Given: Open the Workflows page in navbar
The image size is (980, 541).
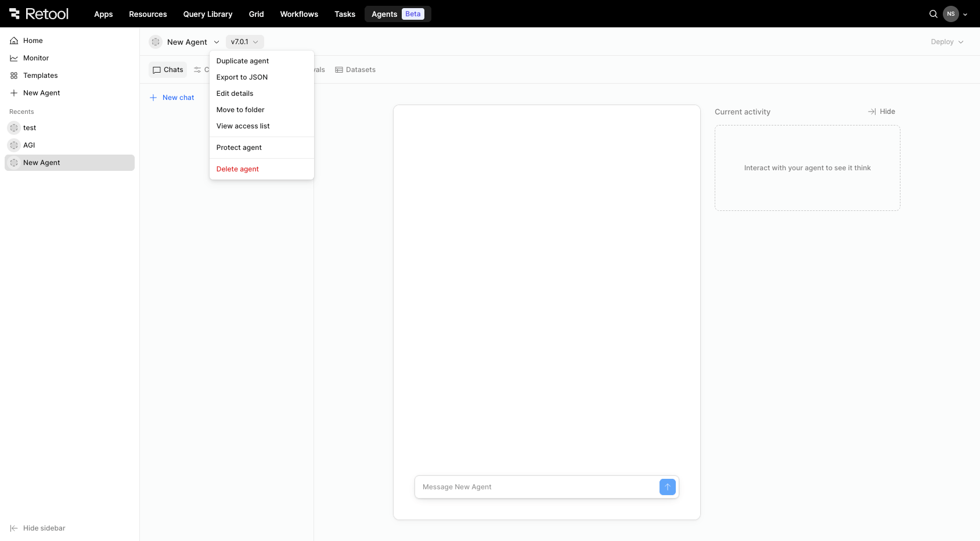Looking at the screenshot, I should point(299,14).
